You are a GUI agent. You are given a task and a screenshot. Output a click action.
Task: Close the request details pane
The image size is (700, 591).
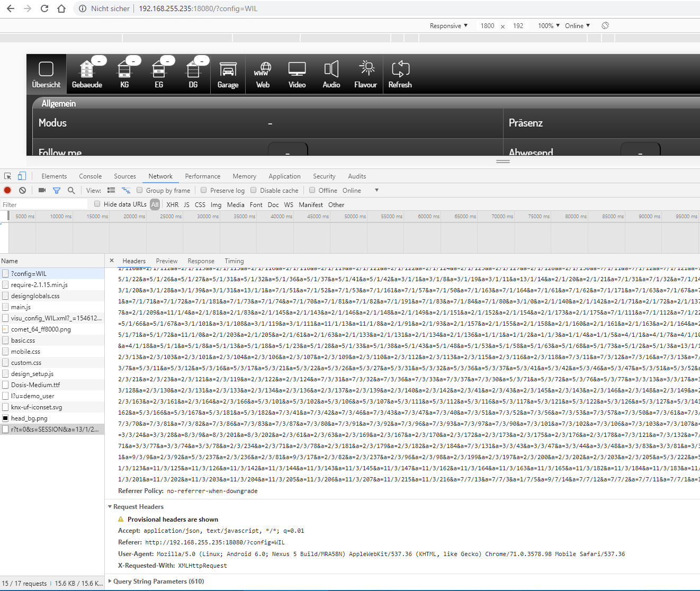(112, 261)
